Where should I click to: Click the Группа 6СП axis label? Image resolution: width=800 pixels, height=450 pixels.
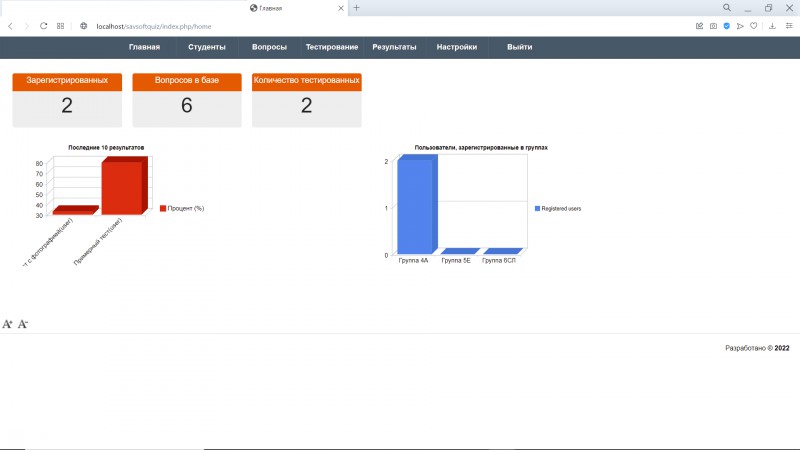pyautogui.click(x=499, y=260)
